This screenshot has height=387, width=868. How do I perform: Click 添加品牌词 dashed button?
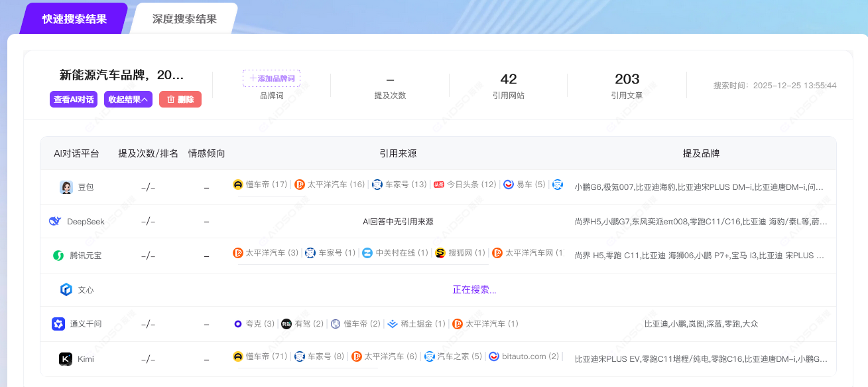point(271,78)
